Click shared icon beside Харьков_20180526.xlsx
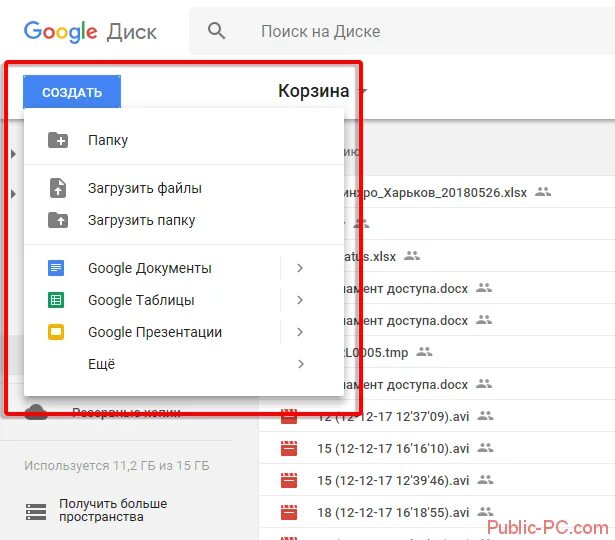The height and width of the screenshot is (540, 615). (x=543, y=192)
